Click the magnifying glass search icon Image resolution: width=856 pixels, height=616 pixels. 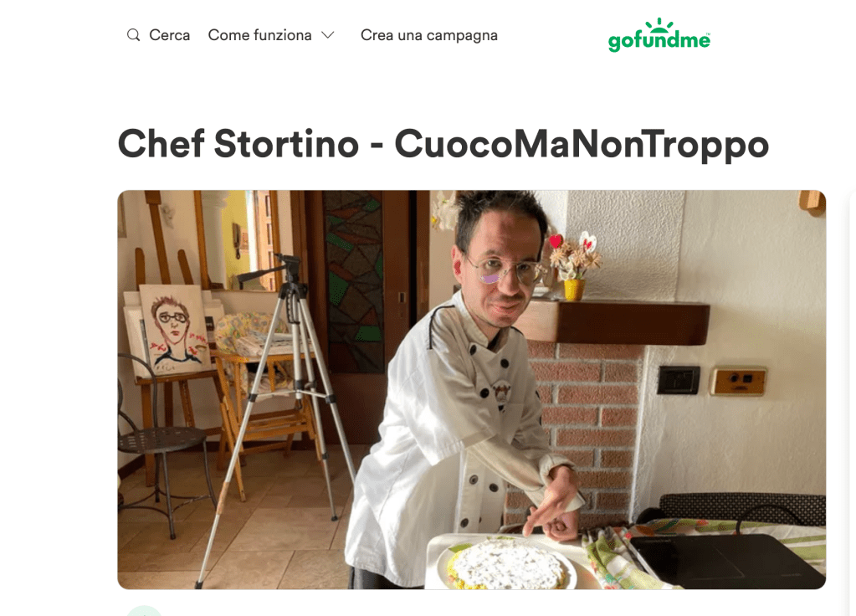point(133,35)
